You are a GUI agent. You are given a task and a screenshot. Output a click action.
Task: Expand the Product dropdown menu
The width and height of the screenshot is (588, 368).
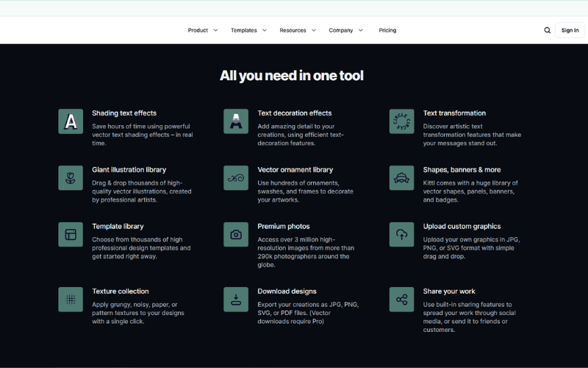tap(203, 30)
